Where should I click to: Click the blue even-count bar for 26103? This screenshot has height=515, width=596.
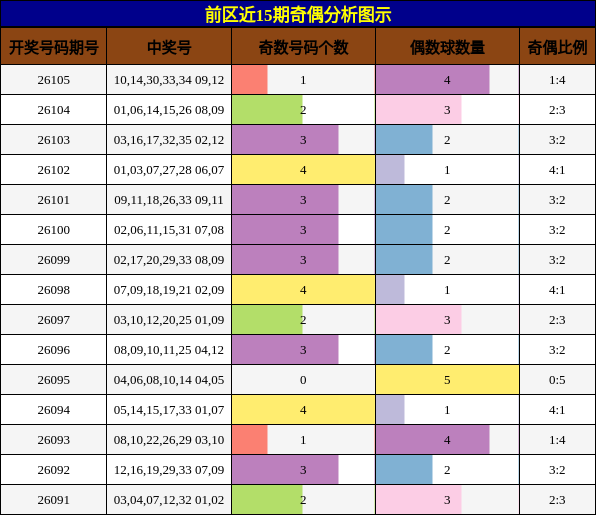tap(404, 140)
